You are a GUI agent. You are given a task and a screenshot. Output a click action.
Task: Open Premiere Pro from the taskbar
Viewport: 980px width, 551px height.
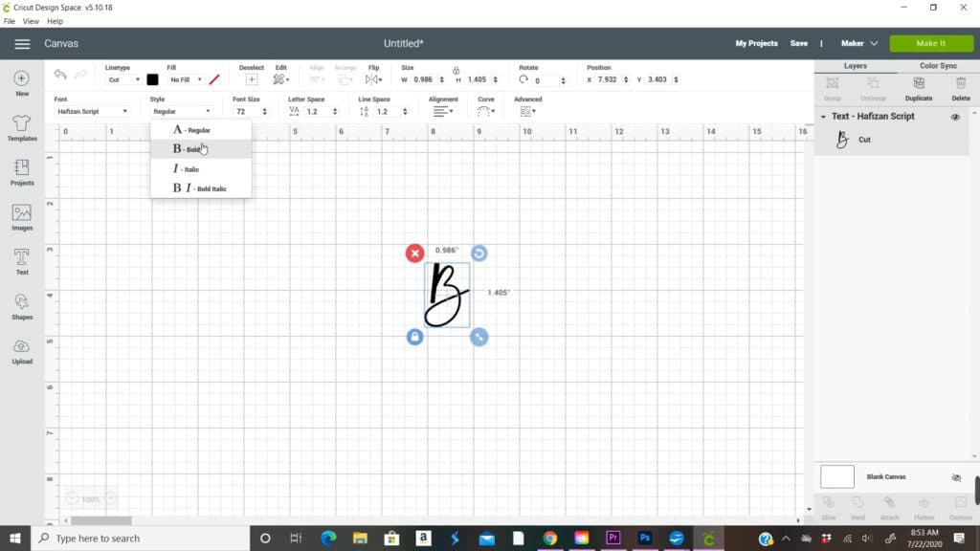612,538
